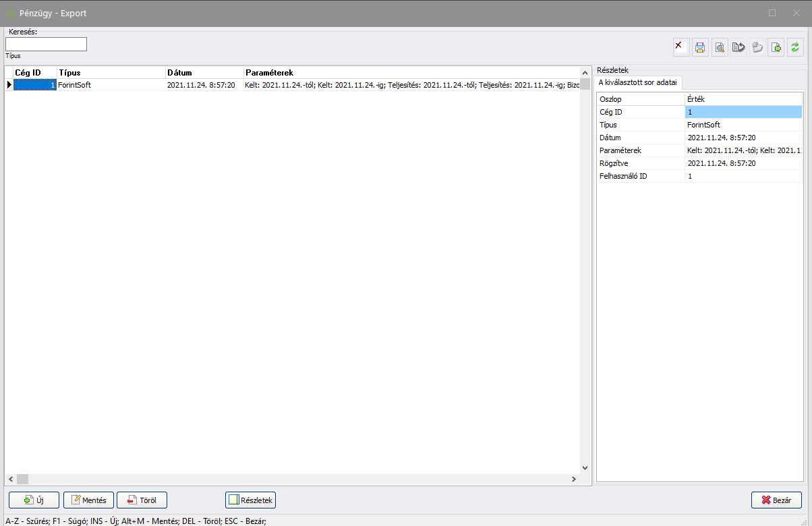The width and height of the screenshot is (812, 526).
Task: Toggle the Részletek details panel button
Action: [250, 500]
